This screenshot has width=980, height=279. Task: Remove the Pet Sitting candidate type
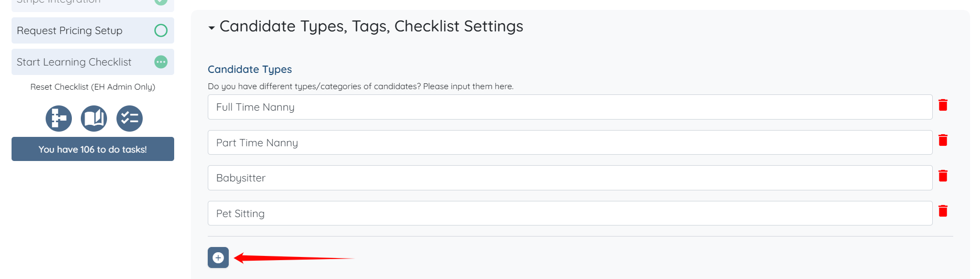(x=943, y=211)
